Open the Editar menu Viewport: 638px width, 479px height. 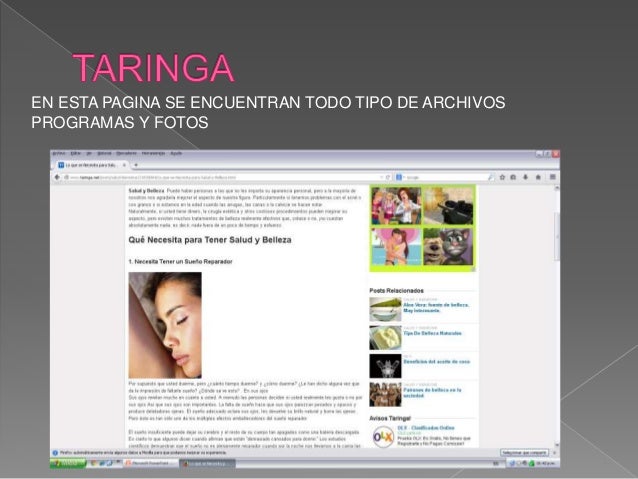coord(76,153)
